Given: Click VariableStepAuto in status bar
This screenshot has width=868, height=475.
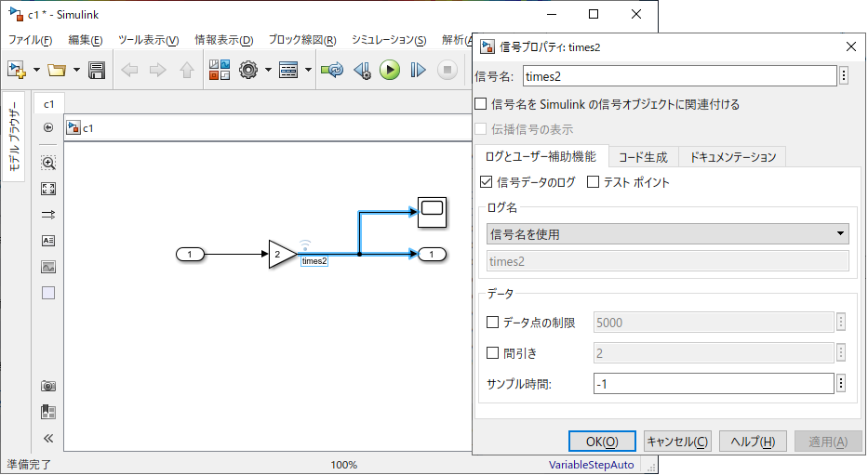Looking at the screenshot, I should (591, 465).
